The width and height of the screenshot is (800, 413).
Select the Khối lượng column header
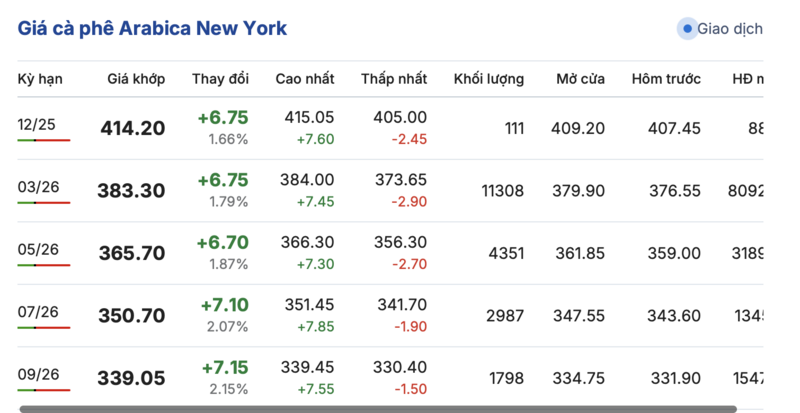point(489,79)
